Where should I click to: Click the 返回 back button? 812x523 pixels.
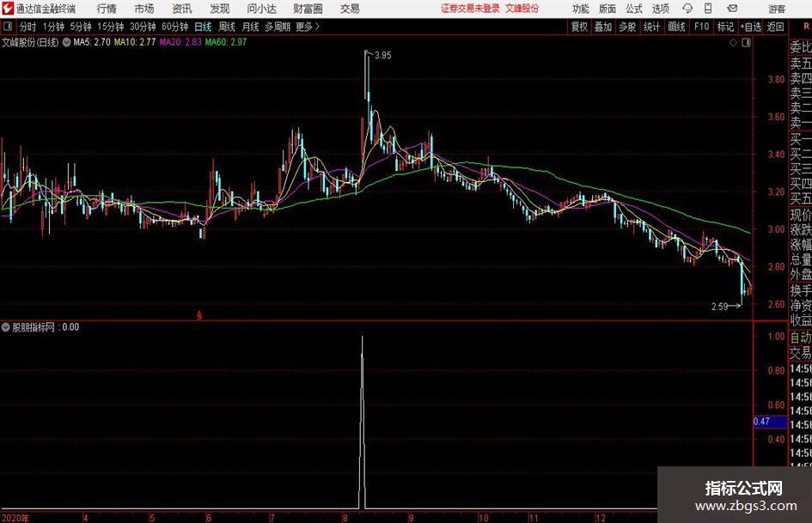[776, 27]
